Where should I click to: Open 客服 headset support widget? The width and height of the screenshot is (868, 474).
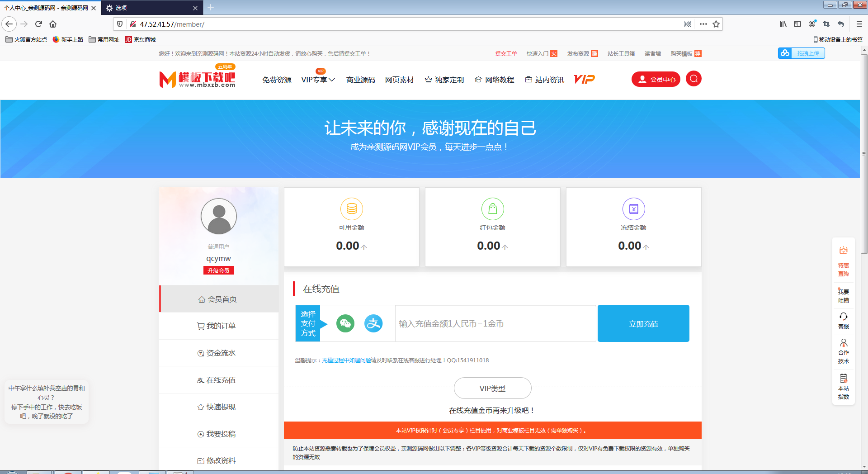pyautogui.click(x=844, y=320)
